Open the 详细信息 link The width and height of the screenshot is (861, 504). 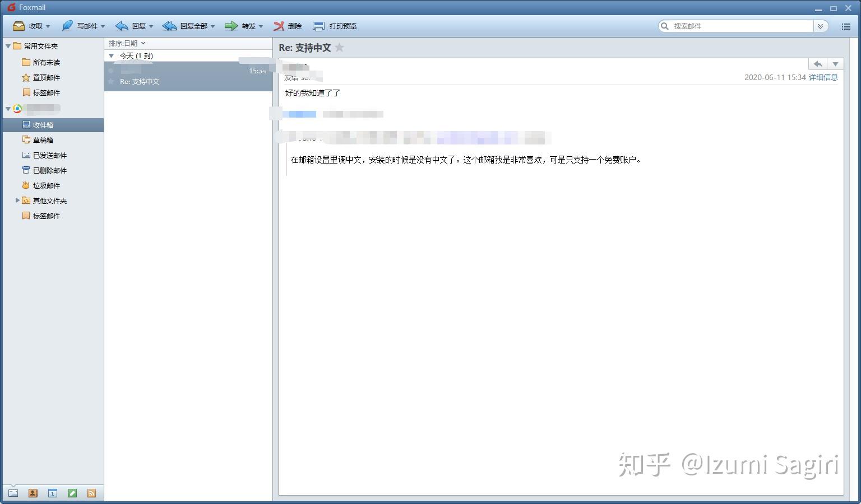click(x=823, y=77)
